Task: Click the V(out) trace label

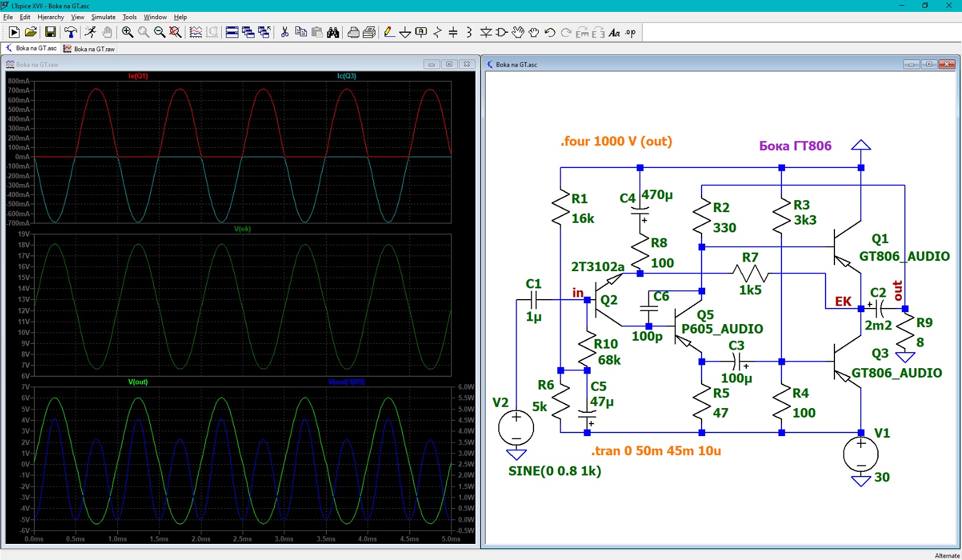Action: [138, 382]
